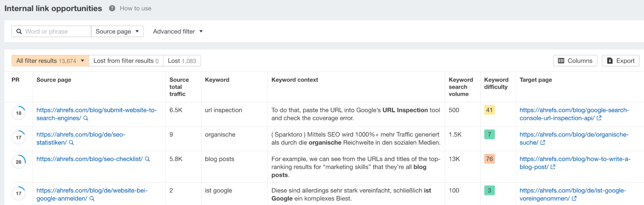Open the Lost 1,083 tab
This screenshot has width=644, height=205.
pos(182,60)
